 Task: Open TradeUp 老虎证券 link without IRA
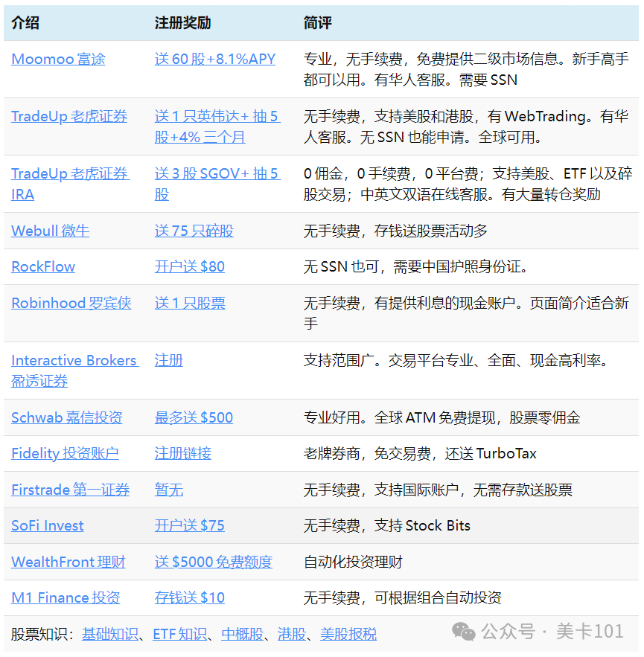[69, 117]
